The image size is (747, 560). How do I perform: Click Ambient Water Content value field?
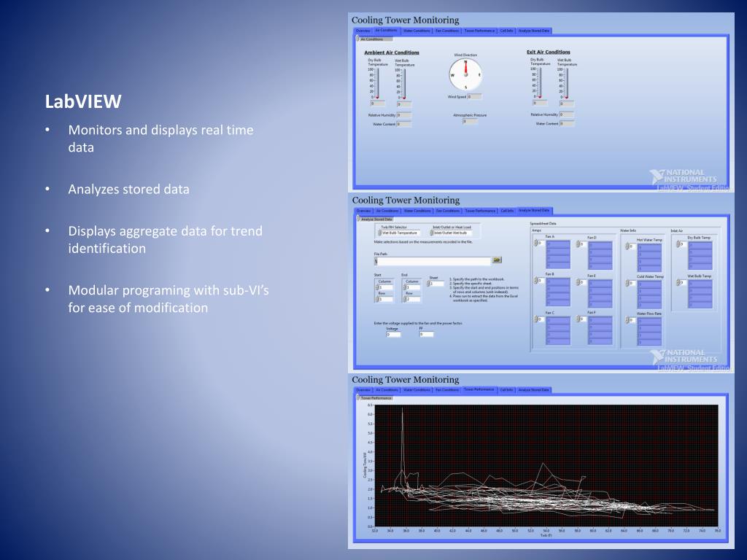pyautogui.click(x=404, y=124)
